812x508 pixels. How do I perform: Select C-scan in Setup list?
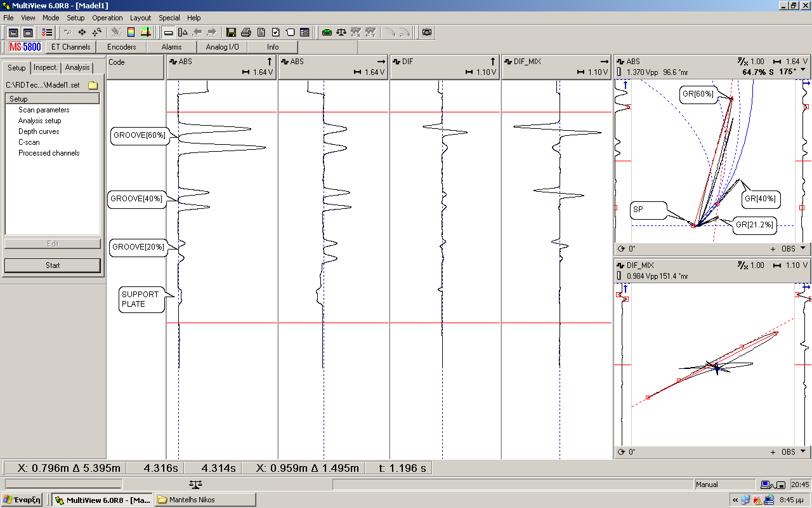pos(29,142)
